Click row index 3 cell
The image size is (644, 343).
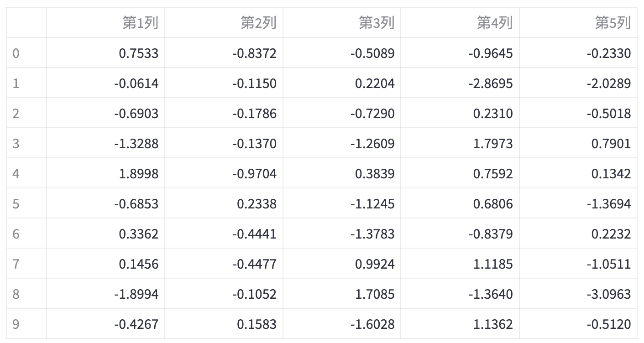[26, 144]
